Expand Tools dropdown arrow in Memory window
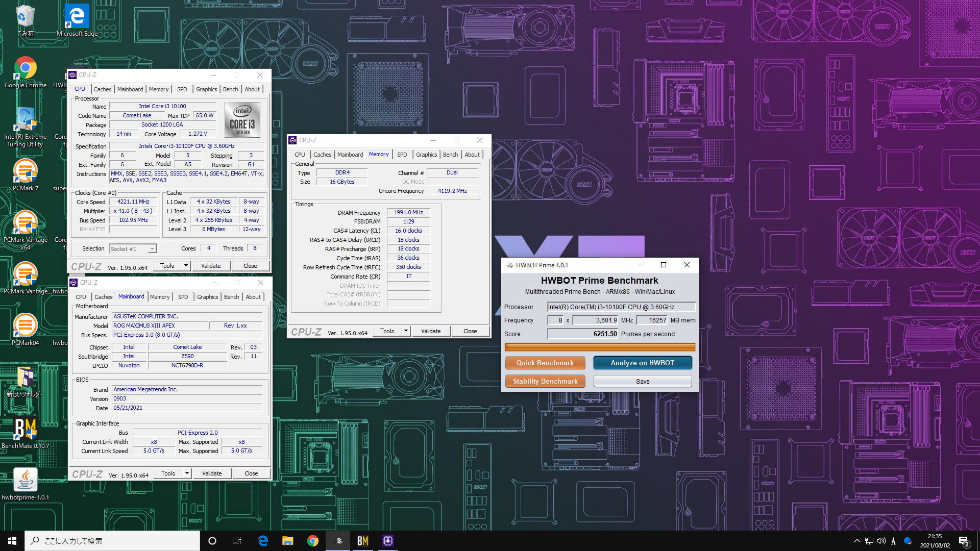 click(x=406, y=331)
